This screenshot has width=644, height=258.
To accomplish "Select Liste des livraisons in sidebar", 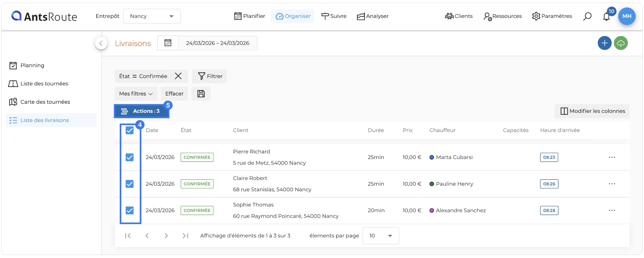I will (x=51, y=120).
